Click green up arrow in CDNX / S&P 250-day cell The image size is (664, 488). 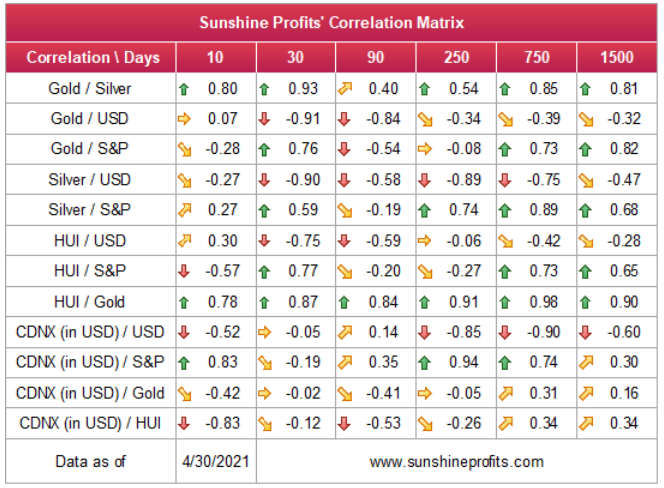pyautogui.click(x=424, y=363)
